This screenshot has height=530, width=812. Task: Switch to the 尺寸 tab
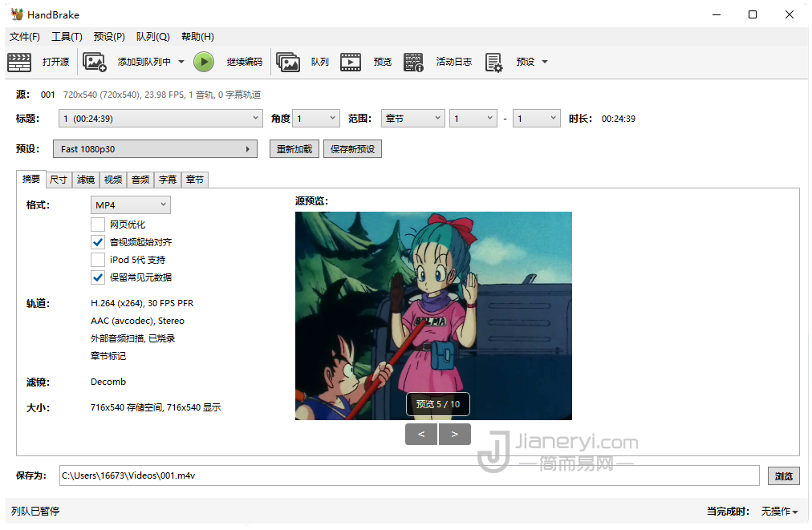(x=59, y=180)
